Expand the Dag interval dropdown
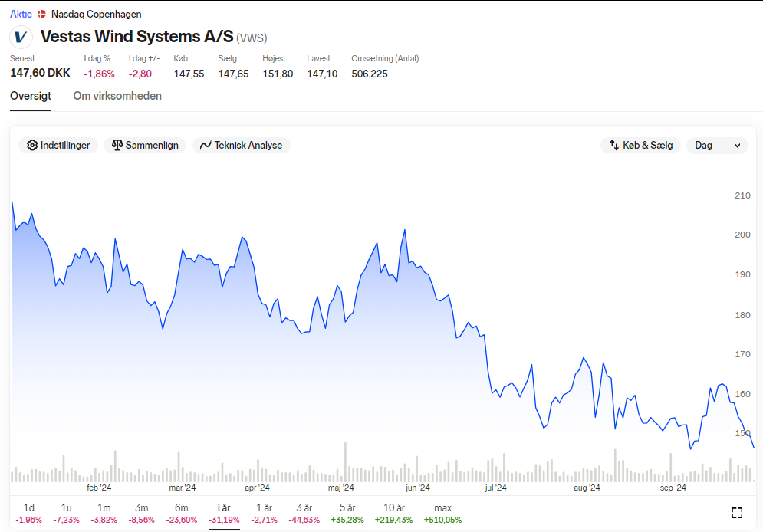This screenshot has width=763, height=532. [717, 146]
